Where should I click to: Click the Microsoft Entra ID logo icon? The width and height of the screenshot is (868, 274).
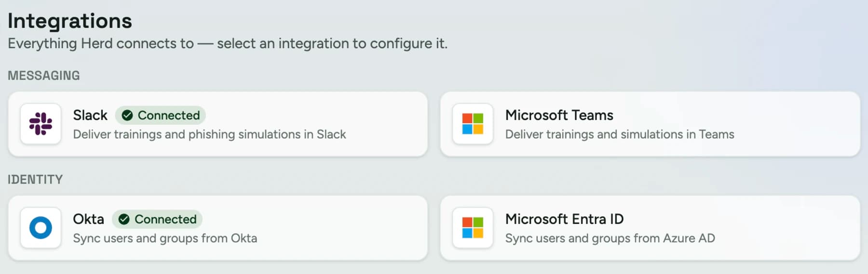pos(473,228)
